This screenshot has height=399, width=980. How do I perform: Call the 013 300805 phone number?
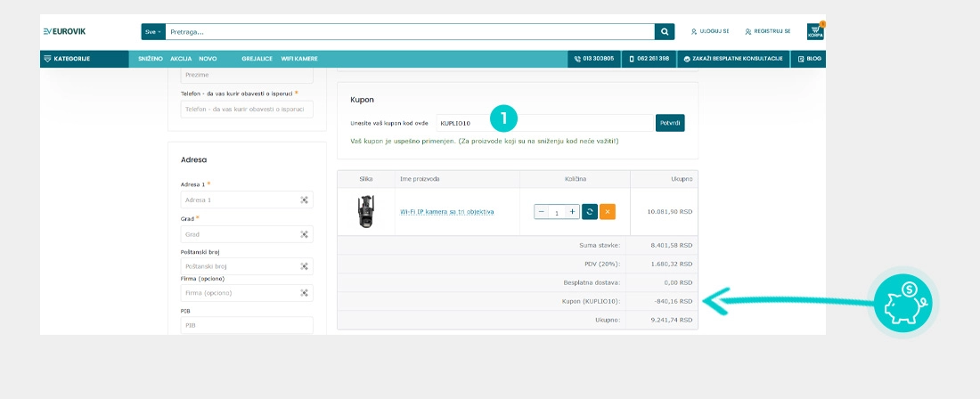(x=593, y=59)
